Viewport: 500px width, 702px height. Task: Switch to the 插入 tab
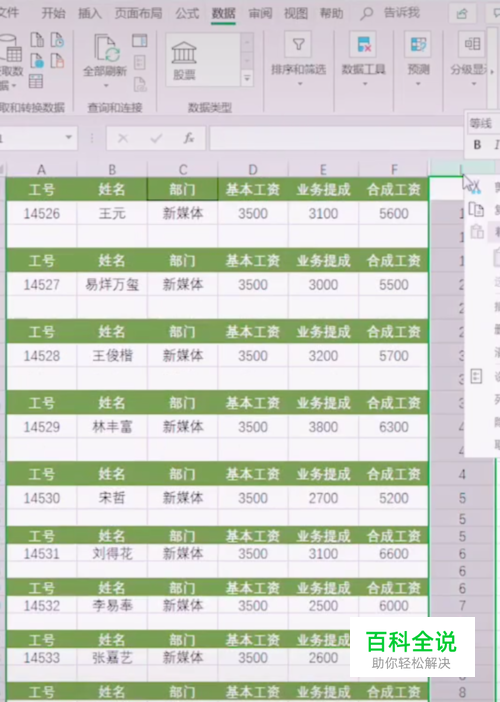90,13
